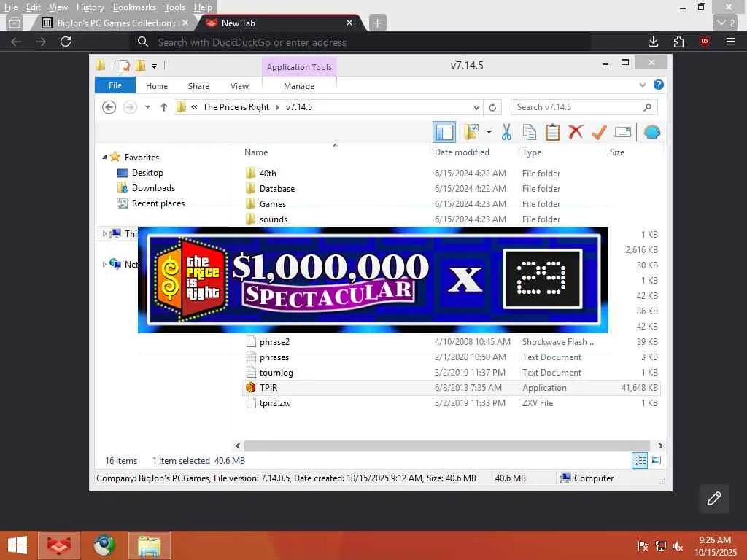Sort by the Date modified column header

point(462,152)
